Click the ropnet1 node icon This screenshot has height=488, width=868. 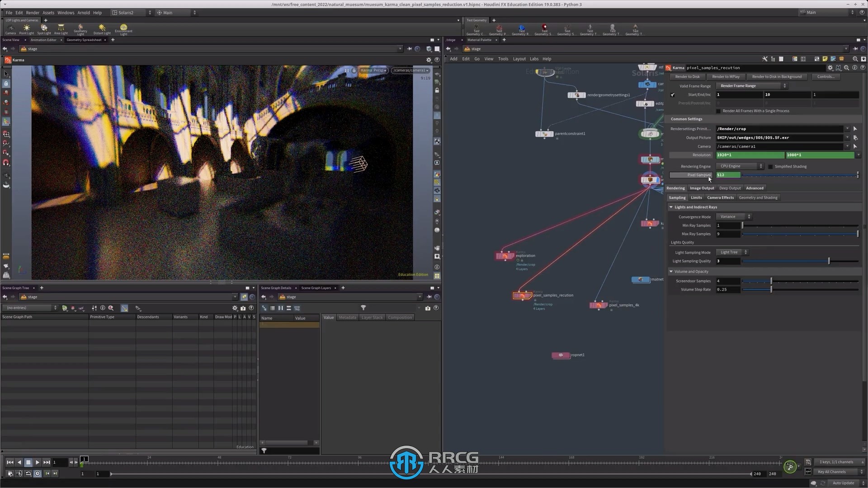pos(561,355)
